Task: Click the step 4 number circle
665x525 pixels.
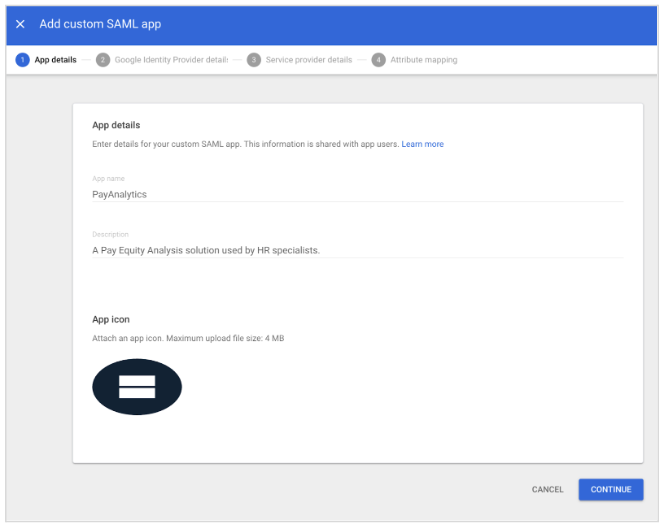Action: coord(378,60)
